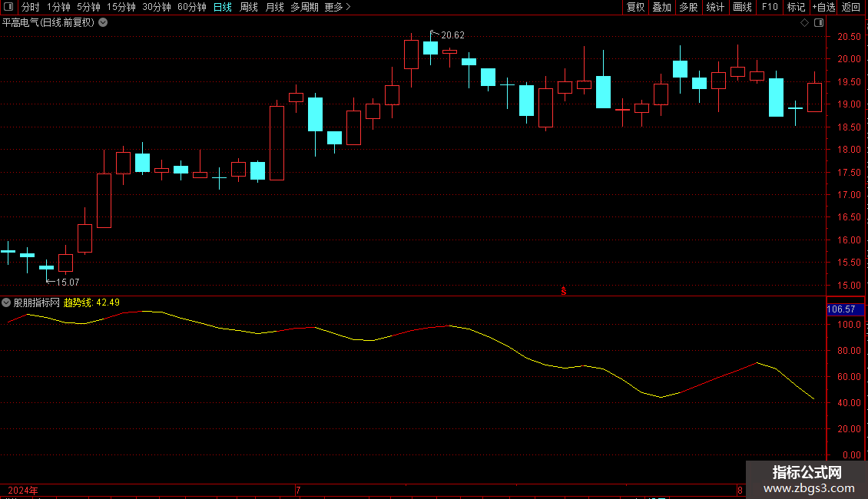Click the 106.57 axis value box

pos(845,309)
